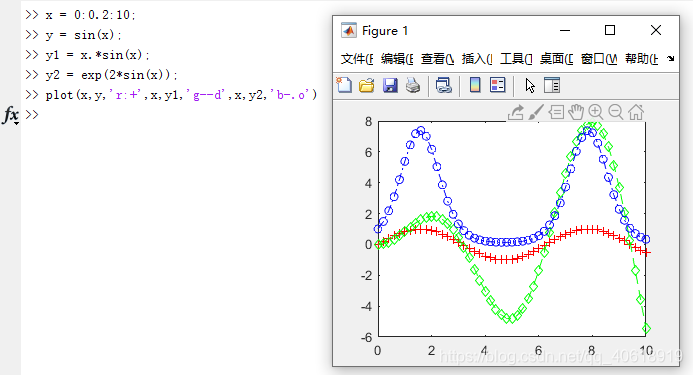Click the command line 'y2 = exp(2*sin(x));'
Viewport: 693px width, 375px height.
[111, 75]
